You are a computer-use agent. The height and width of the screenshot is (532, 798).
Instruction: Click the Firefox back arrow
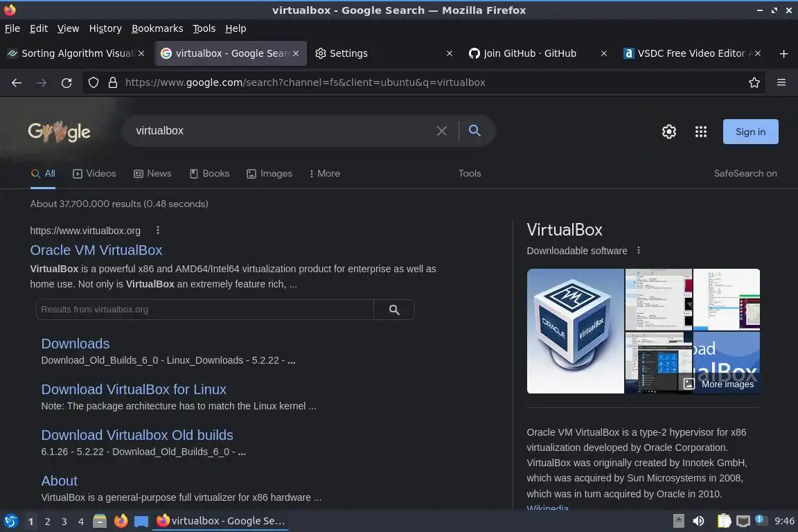pyautogui.click(x=17, y=82)
